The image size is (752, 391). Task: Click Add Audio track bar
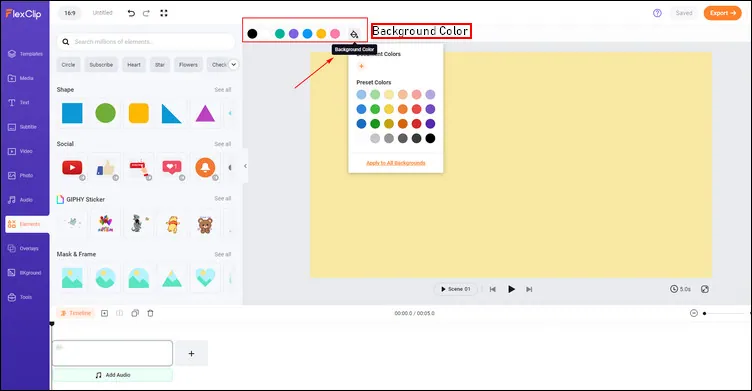coord(113,375)
